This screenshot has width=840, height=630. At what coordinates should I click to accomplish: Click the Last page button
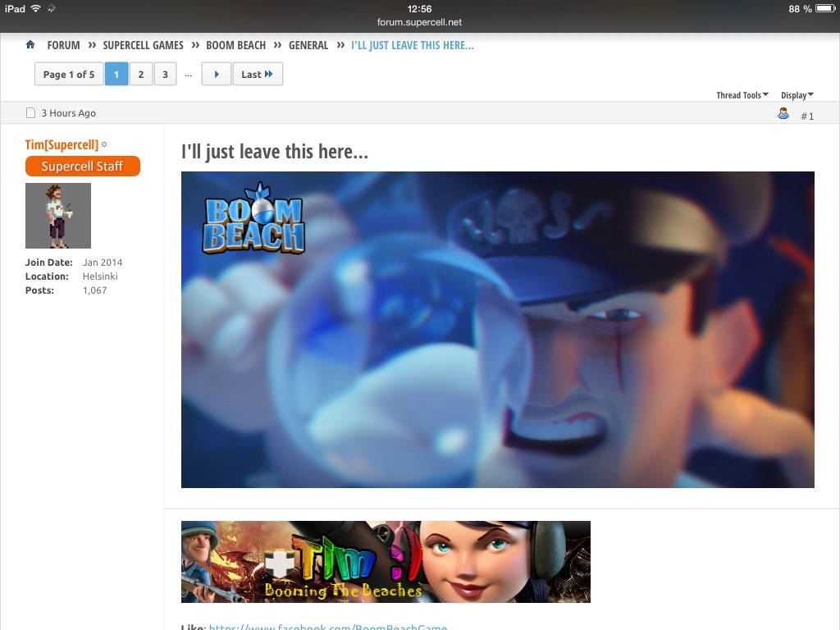257,75
